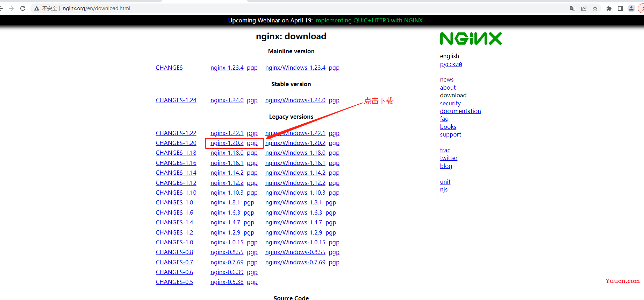This screenshot has width=644, height=300.
Task: Open CHANGES-0.7 link
Action: [174, 262]
